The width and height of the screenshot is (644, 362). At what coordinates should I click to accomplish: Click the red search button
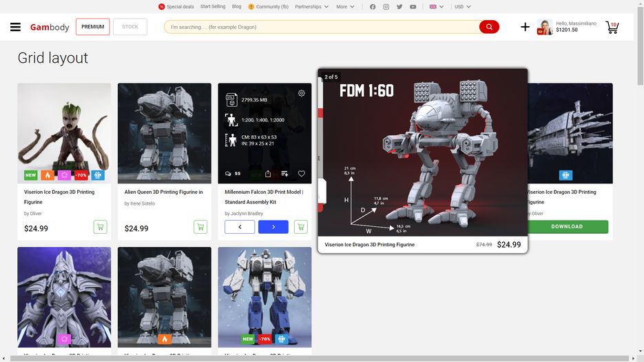489,27
